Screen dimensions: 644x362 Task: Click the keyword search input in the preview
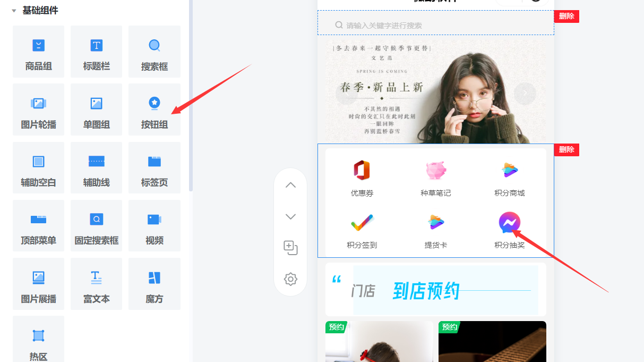tap(436, 25)
